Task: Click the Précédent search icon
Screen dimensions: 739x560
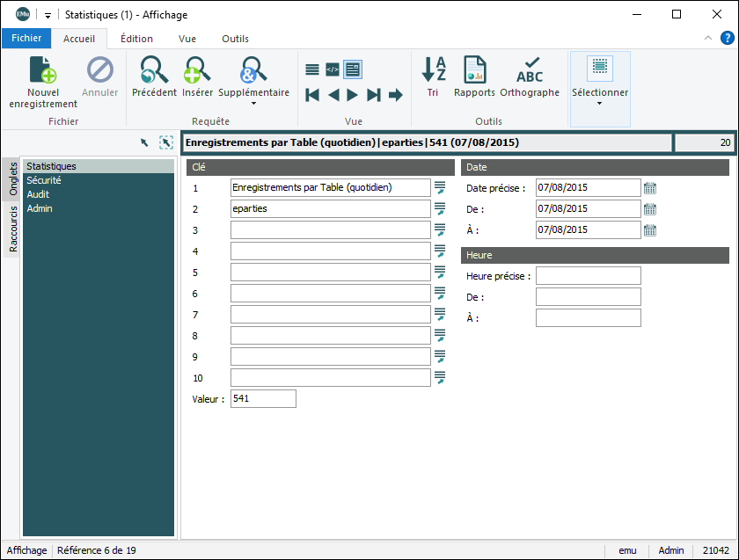Action: coord(154,70)
